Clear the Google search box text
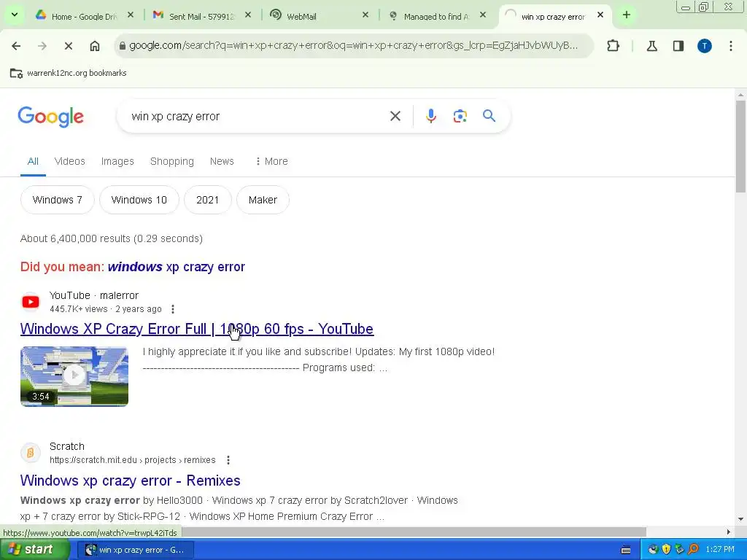This screenshot has width=747, height=560. point(395,116)
